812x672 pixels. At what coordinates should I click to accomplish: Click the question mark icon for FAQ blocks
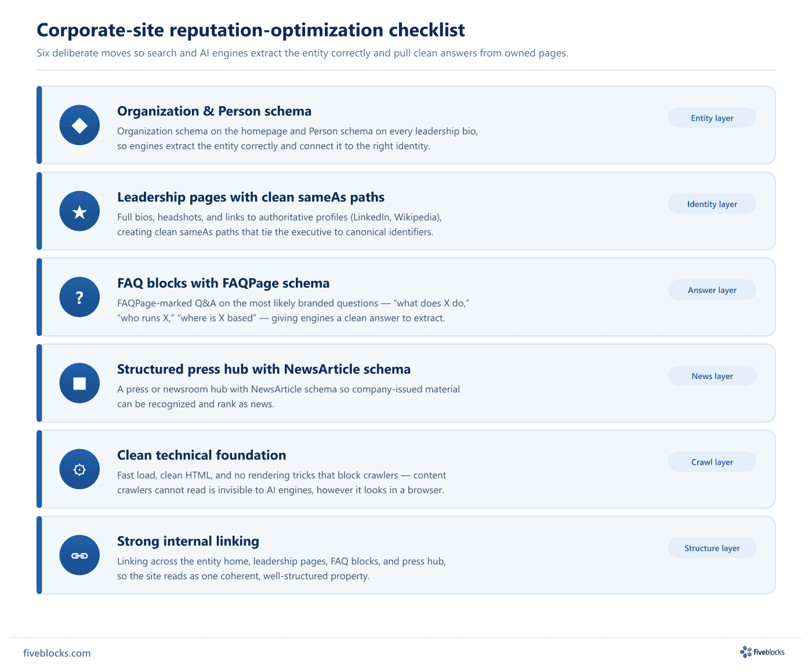(x=79, y=297)
